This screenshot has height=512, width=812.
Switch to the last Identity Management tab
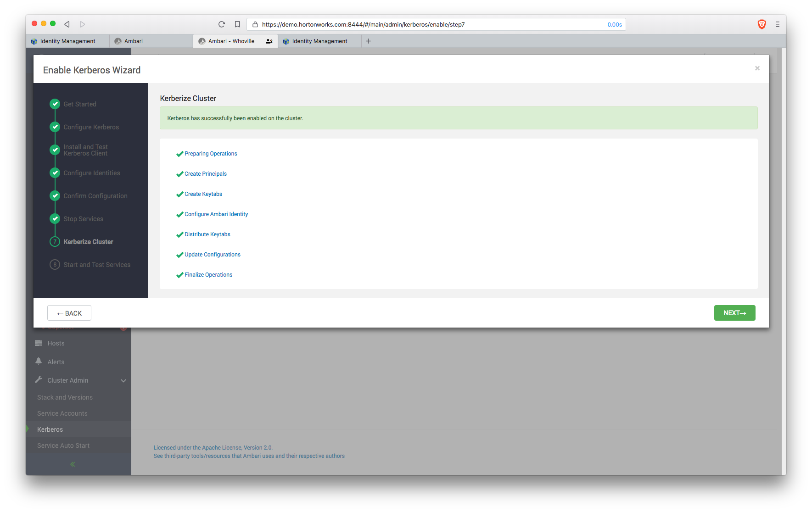[x=319, y=41]
